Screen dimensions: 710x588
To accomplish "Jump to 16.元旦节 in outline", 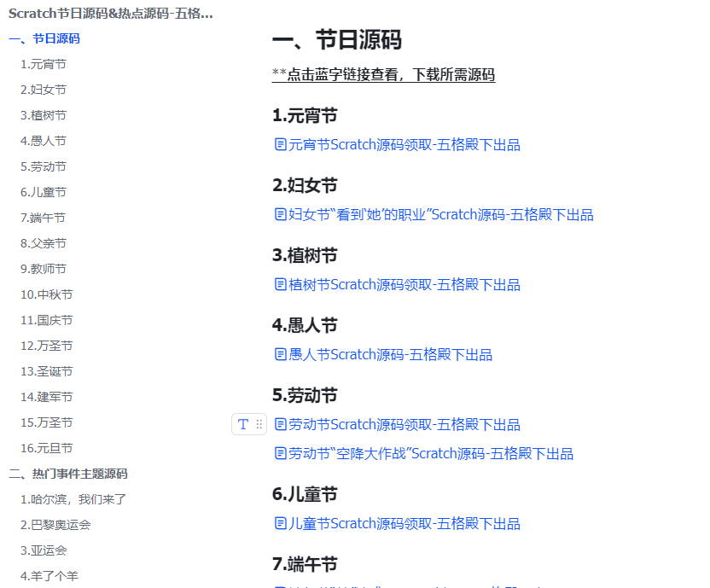I will tap(47, 448).
